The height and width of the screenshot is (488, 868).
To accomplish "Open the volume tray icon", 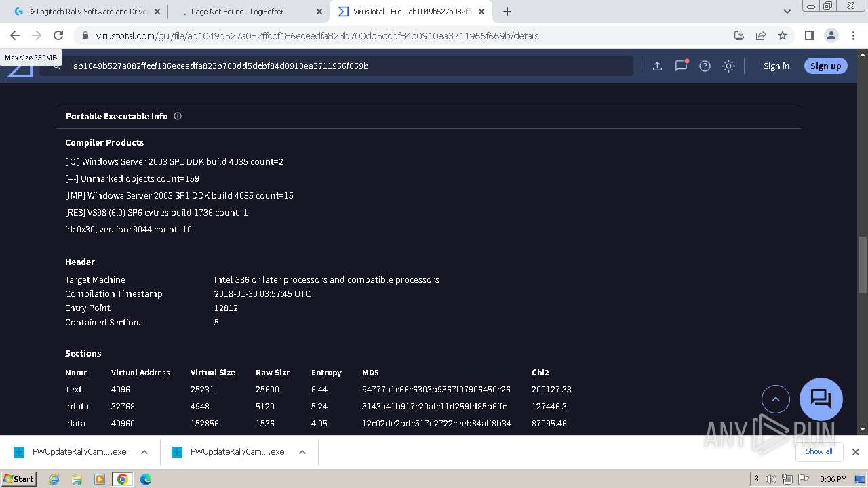I will 771,479.
